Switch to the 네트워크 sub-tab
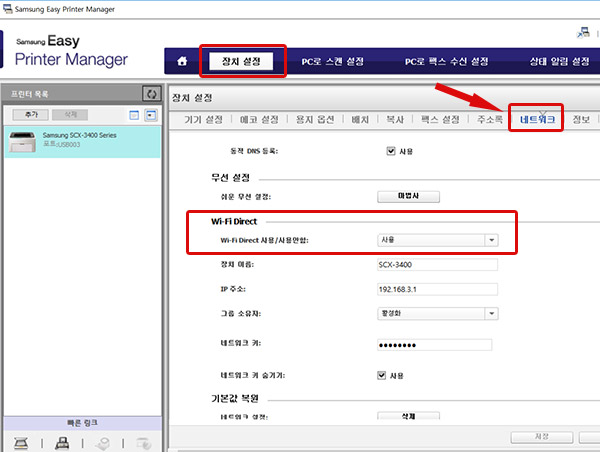This screenshot has width=600, height=452. [537, 120]
